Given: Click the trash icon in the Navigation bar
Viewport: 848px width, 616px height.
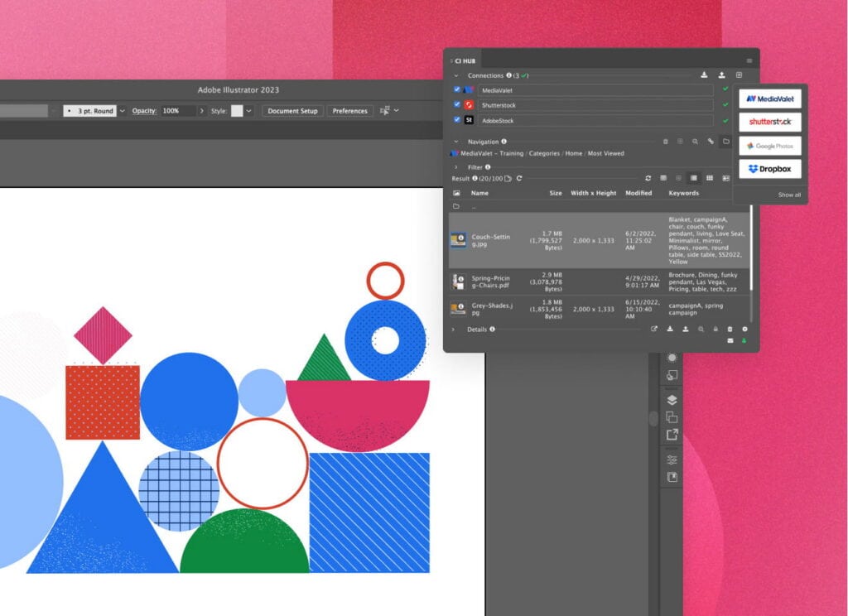Looking at the screenshot, I should point(666,142).
